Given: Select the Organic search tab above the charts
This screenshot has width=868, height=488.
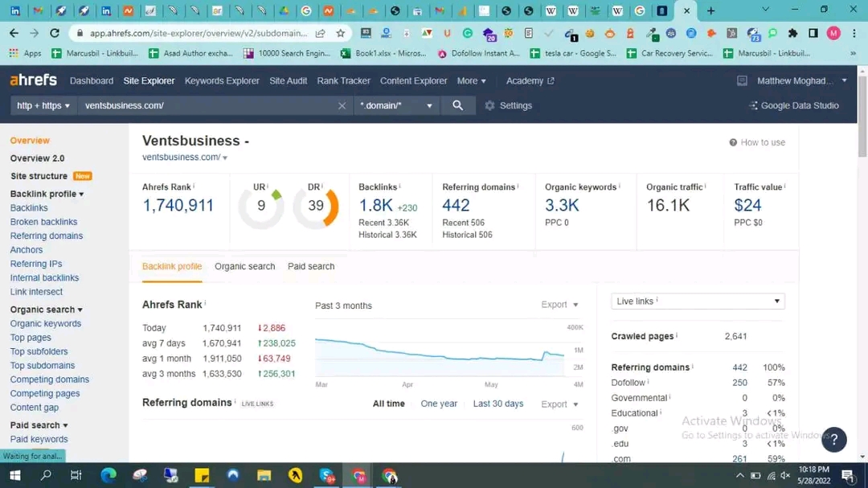Looking at the screenshot, I should (x=244, y=266).
